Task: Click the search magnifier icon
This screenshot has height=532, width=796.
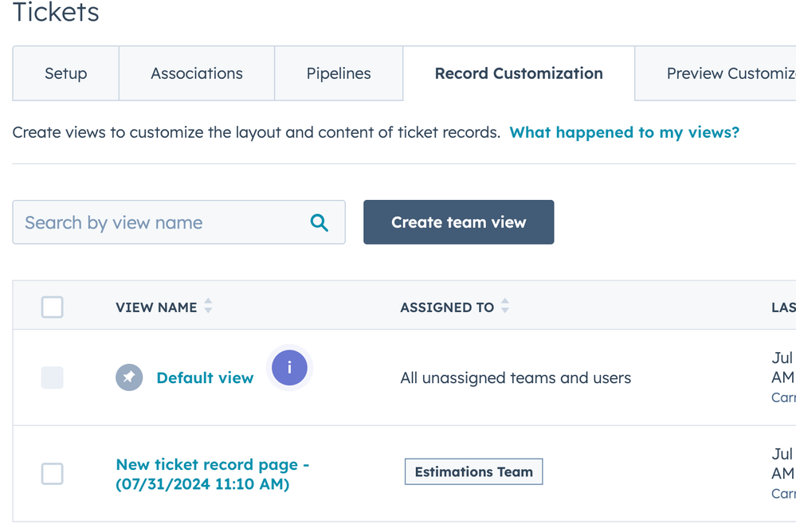Action: 320,222
